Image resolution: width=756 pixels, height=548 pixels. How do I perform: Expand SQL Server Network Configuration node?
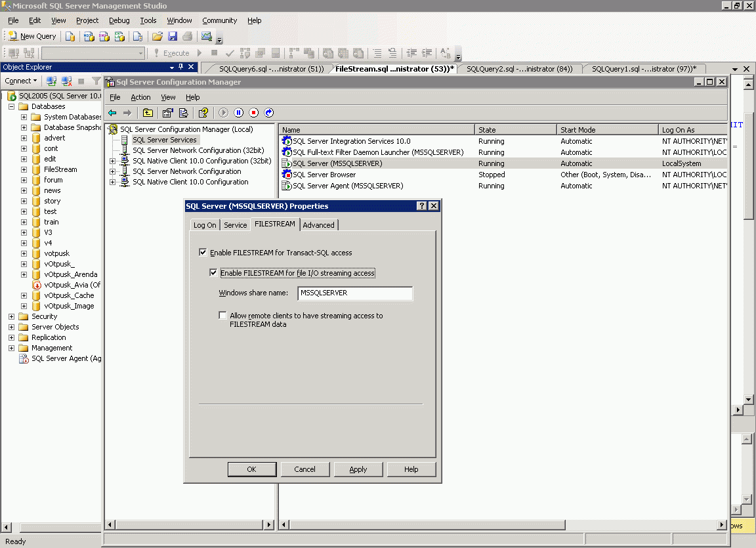point(112,171)
